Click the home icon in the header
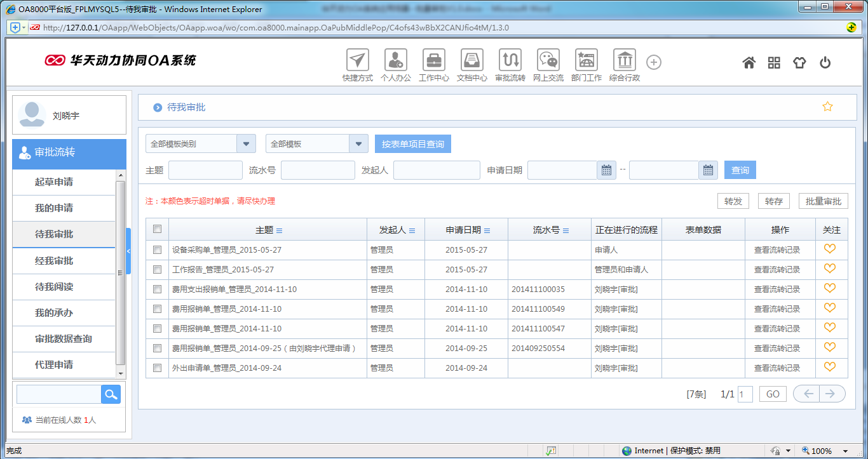 749,62
